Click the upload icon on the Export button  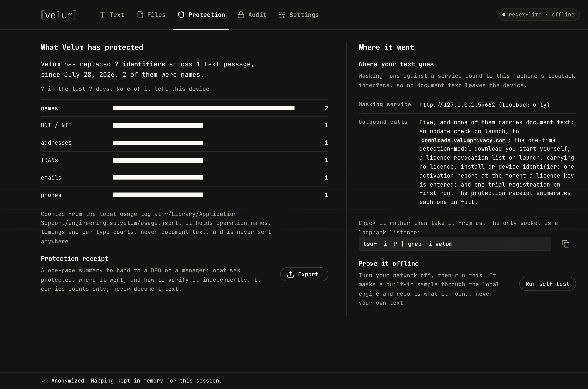[x=291, y=274]
